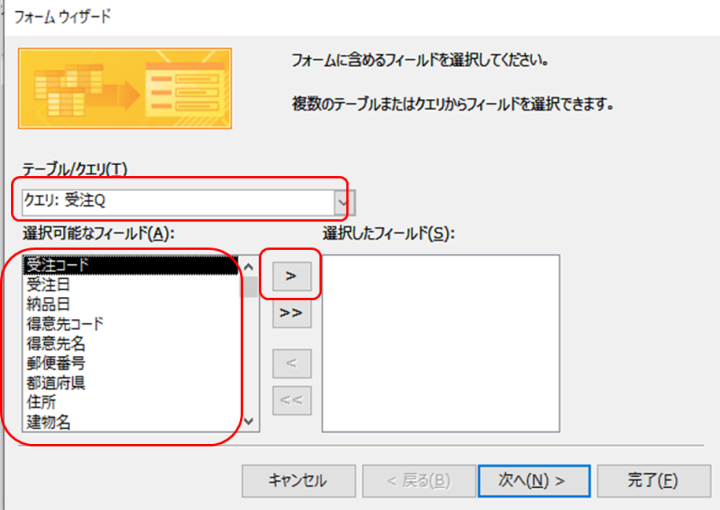Open the テーブル/クエリ dropdown arrow
The width and height of the screenshot is (720, 510).
pyautogui.click(x=345, y=203)
